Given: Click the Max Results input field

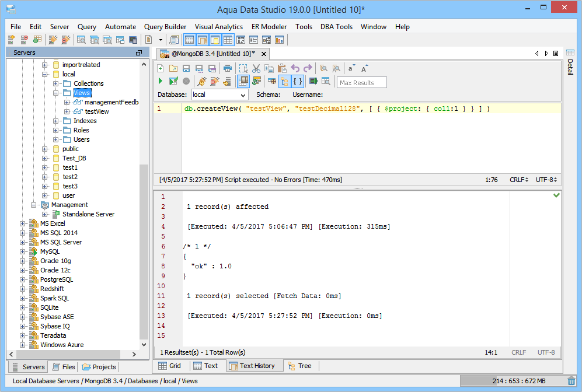Looking at the screenshot, I should point(362,82).
